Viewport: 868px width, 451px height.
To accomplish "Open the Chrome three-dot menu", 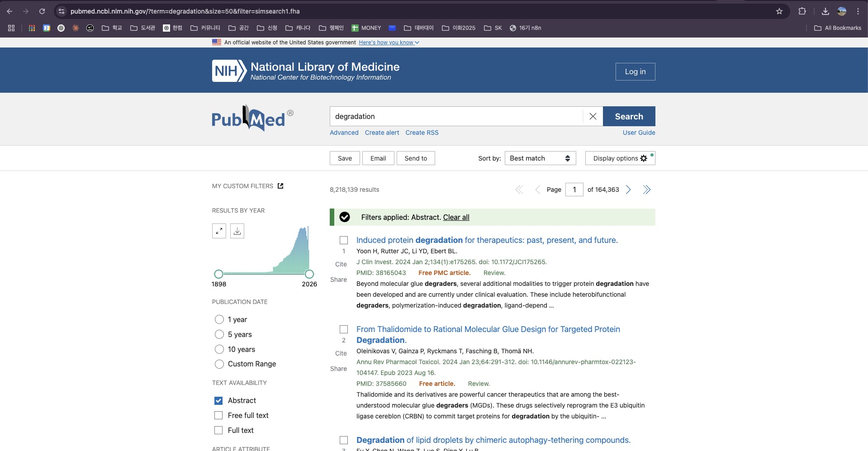I will pyautogui.click(x=858, y=11).
